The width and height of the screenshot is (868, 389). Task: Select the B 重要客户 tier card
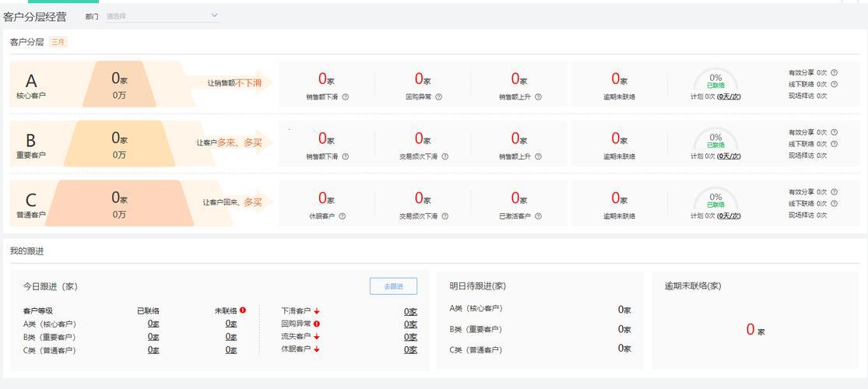[x=112, y=144]
